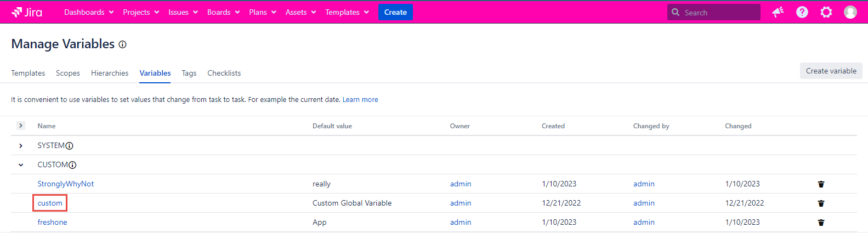The width and height of the screenshot is (868, 233).
Task: Click the Create variable button
Action: (831, 71)
